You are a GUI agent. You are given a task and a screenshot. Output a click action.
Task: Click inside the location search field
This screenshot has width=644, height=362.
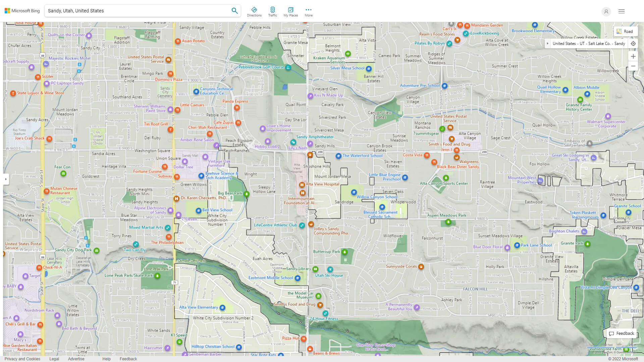(x=134, y=10)
